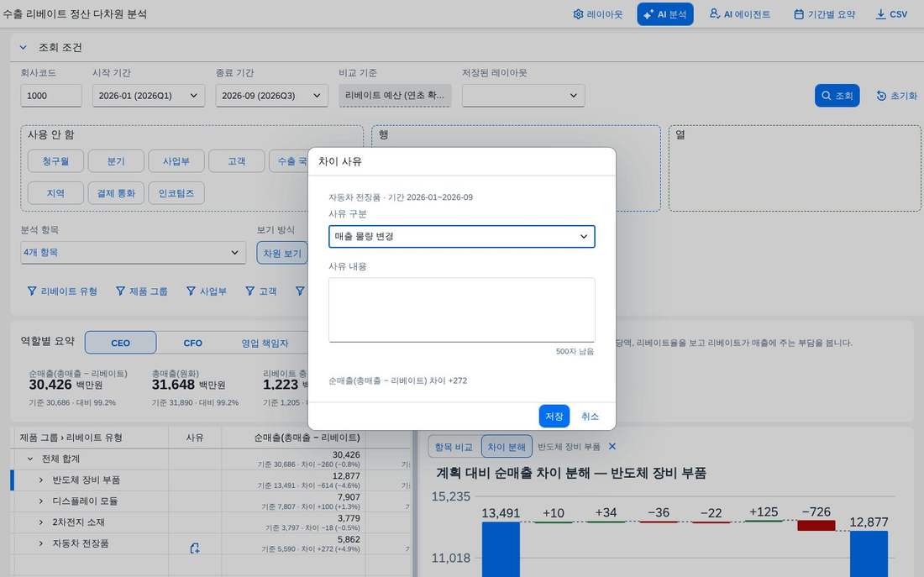Image resolution: width=924 pixels, height=577 pixels.
Task: Collapse the 조회 조건 section
Action: [x=23, y=47]
